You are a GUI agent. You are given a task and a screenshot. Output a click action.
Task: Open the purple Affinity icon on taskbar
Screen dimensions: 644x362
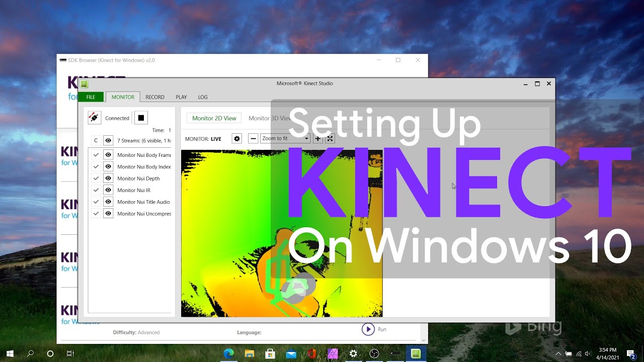pyautogui.click(x=333, y=353)
